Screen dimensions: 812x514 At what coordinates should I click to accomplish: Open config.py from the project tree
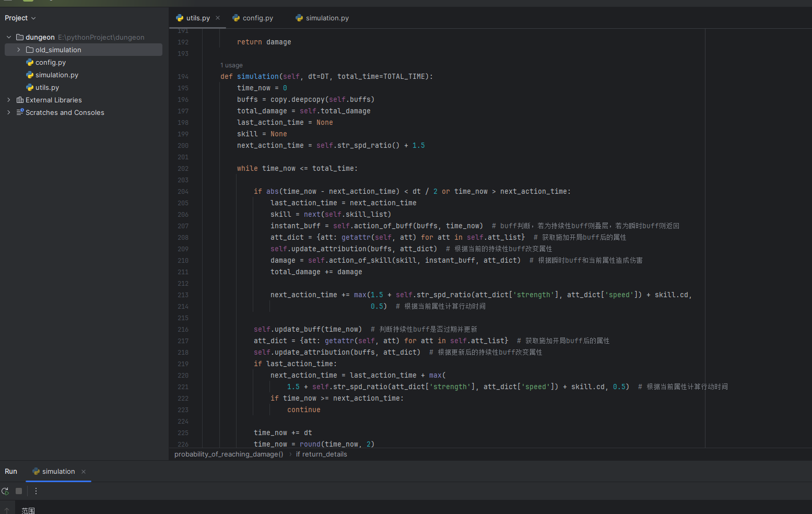pos(51,62)
